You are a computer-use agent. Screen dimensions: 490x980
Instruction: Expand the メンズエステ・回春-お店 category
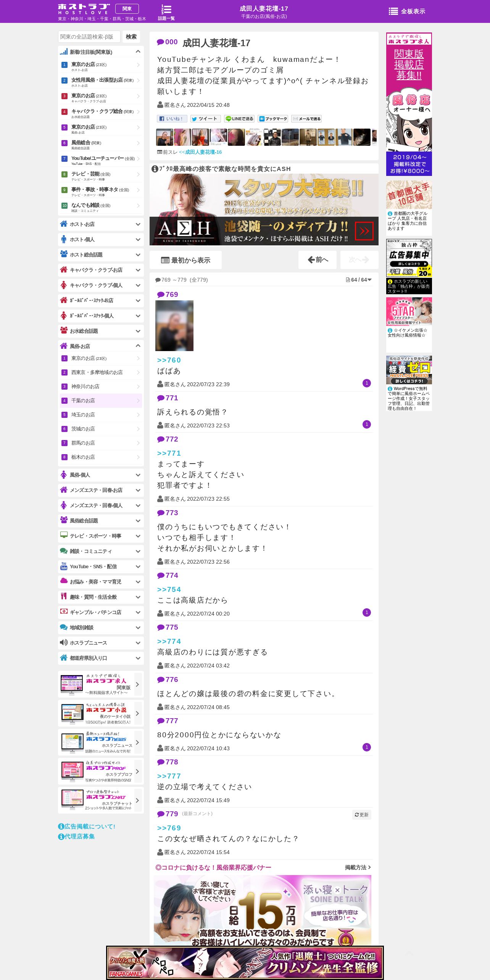(101, 490)
